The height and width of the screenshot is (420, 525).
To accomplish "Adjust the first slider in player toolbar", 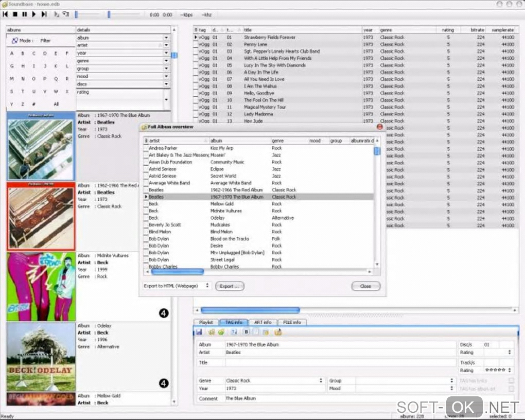I will [x=87, y=14].
